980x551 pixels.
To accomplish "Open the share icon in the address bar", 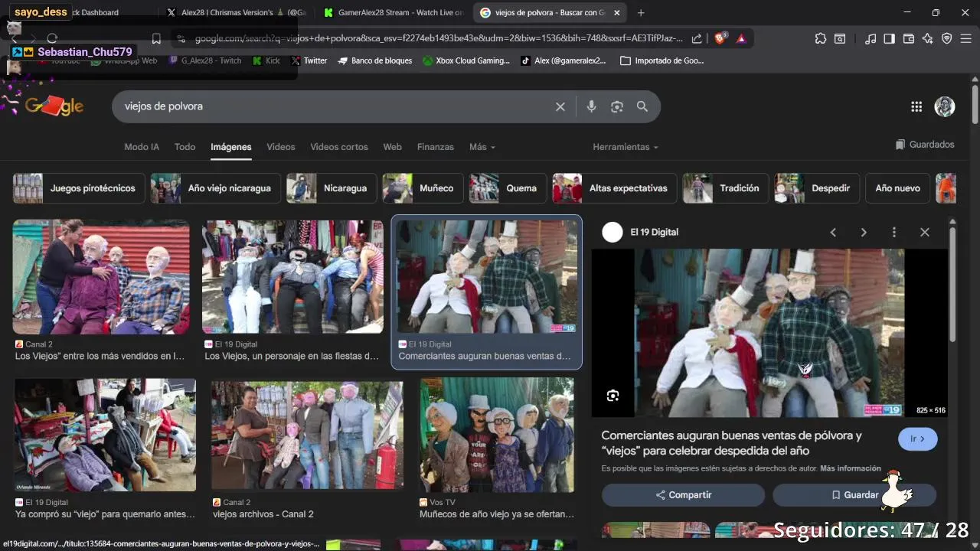I will (697, 38).
